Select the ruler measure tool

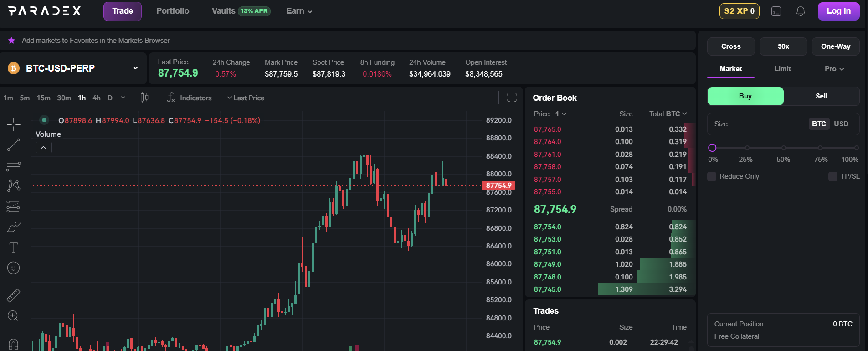(x=14, y=295)
